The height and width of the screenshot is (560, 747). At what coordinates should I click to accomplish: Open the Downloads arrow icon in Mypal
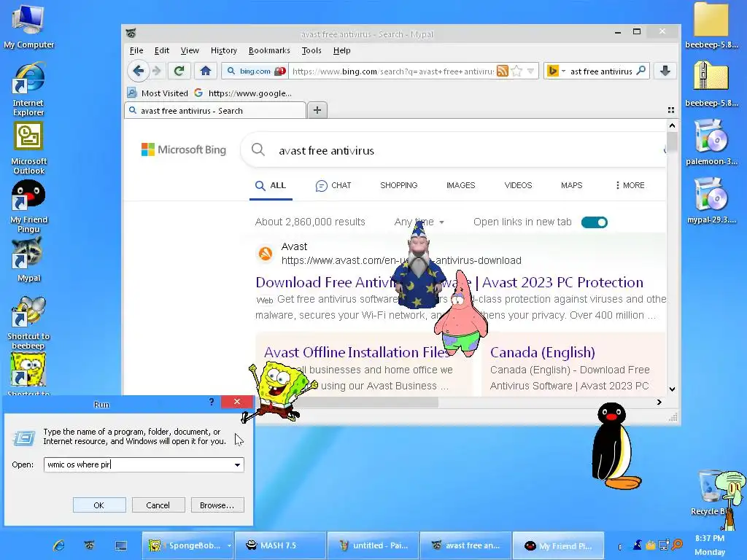tap(665, 71)
